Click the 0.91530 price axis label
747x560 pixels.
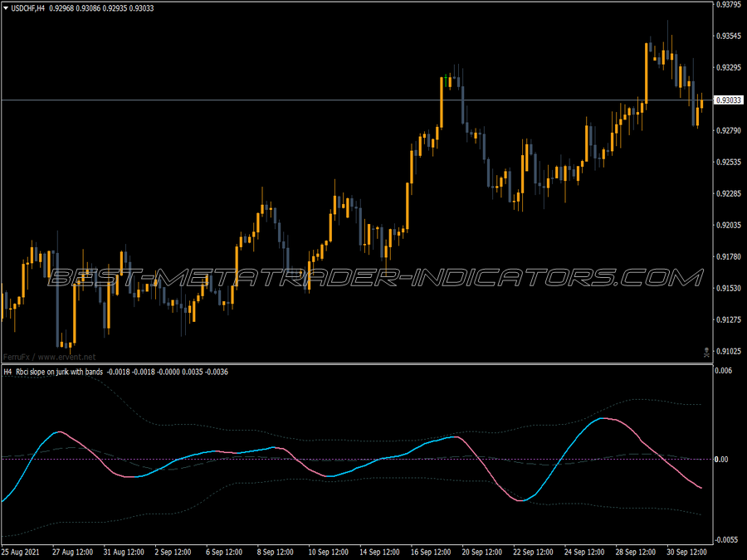pos(729,288)
